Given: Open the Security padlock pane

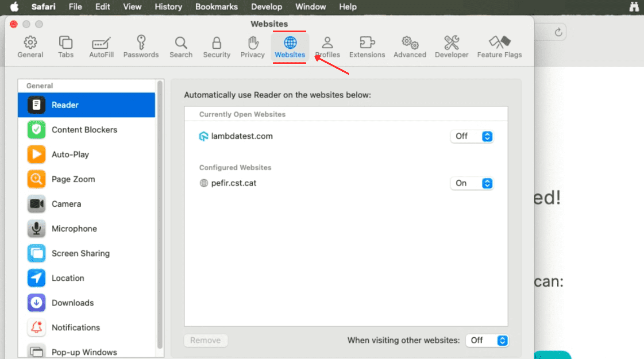Looking at the screenshot, I should pyautogui.click(x=216, y=47).
